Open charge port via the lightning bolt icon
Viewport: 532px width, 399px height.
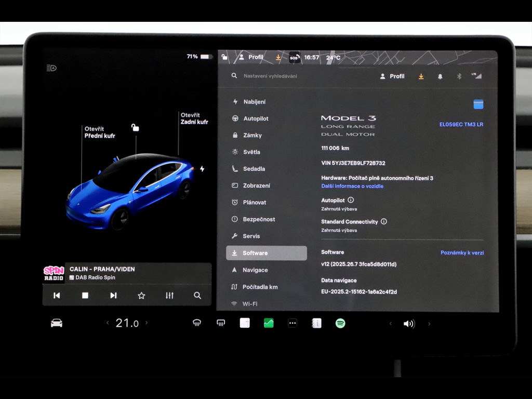click(x=202, y=169)
